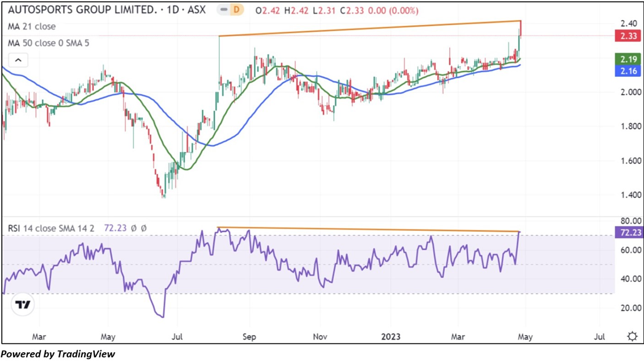Click the RSI legend value 72.23

click(x=115, y=228)
